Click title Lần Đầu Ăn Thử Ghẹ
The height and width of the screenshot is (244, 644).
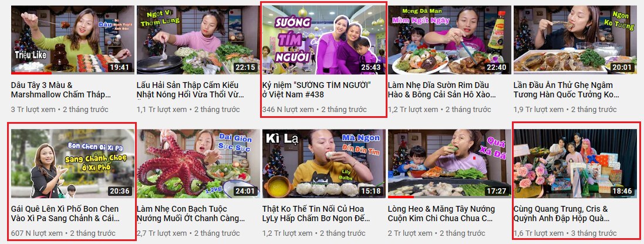click(567, 90)
